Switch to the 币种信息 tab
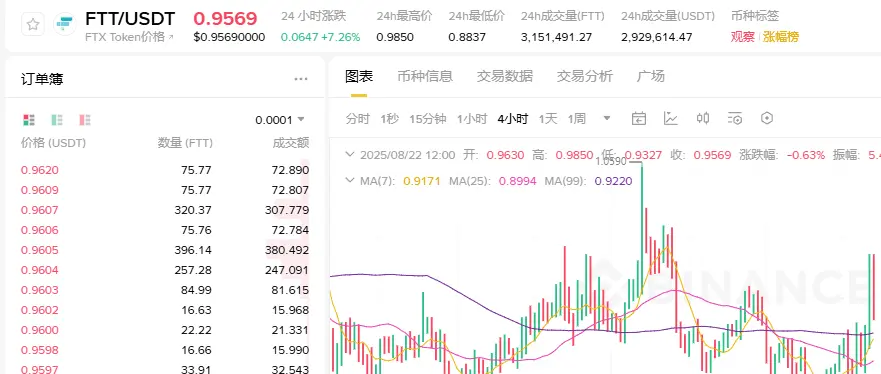881x374 pixels. pos(425,76)
